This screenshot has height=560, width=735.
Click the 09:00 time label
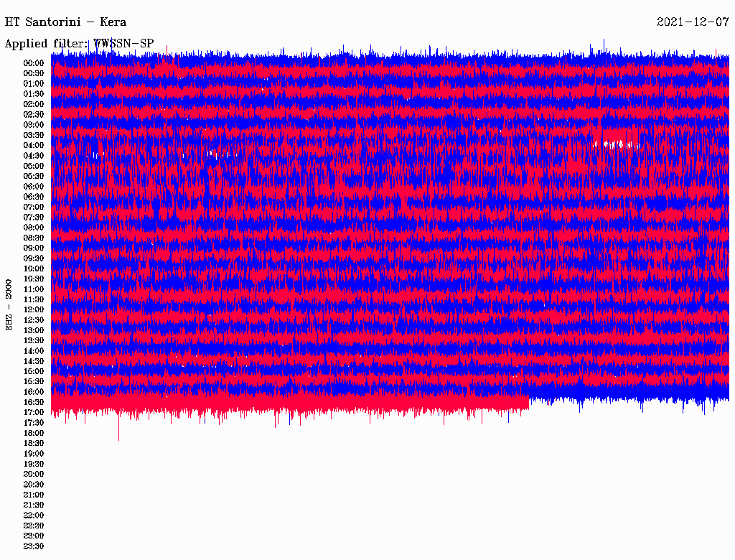(x=34, y=248)
